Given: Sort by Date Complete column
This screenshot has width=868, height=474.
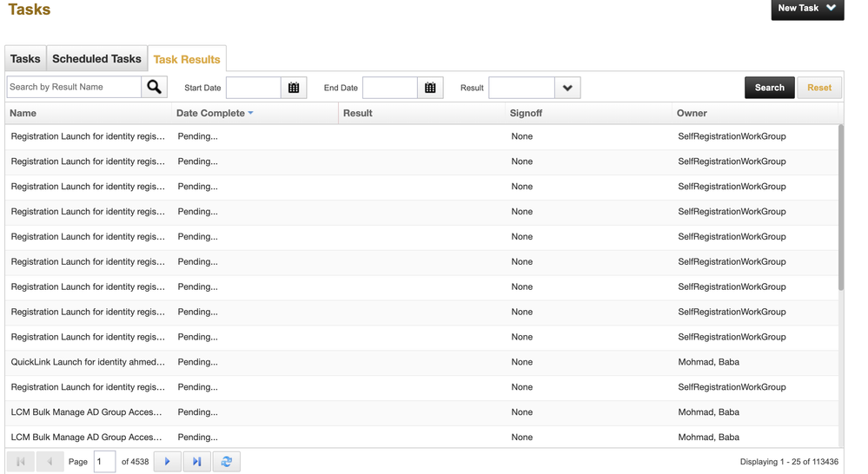Looking at the screenshot, I should click(215, 113).
